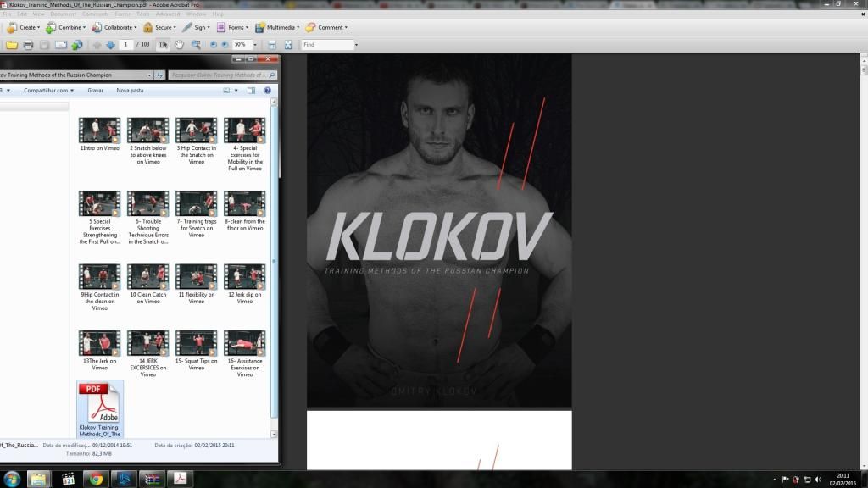
Task: Select 3 Hip Contact in the Snatch video
Action: (197, 141)
